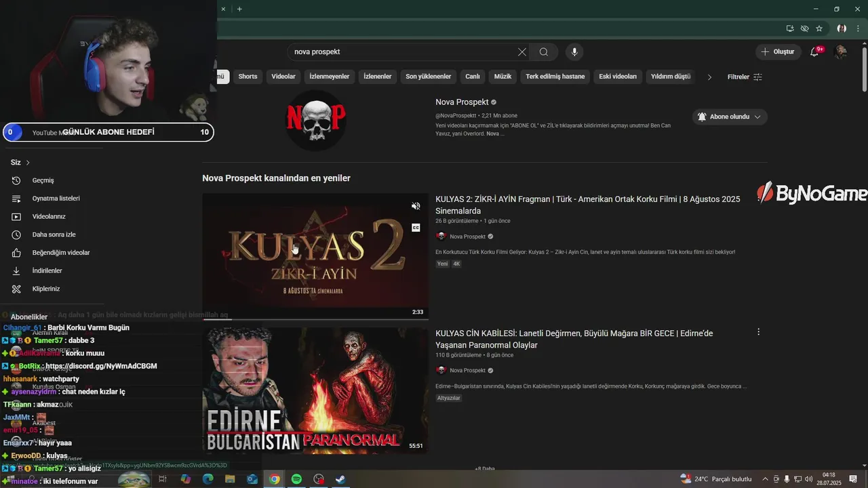The image size is (868, 488).
Task: Open Geçmiş history in sidebar
Action: (43, 180)
